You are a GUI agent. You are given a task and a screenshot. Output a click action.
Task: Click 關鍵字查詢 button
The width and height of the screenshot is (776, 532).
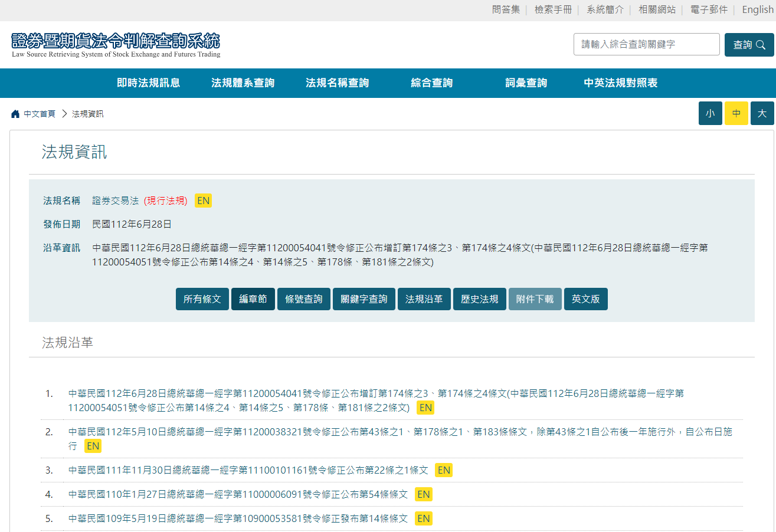[x=364, y=299]
